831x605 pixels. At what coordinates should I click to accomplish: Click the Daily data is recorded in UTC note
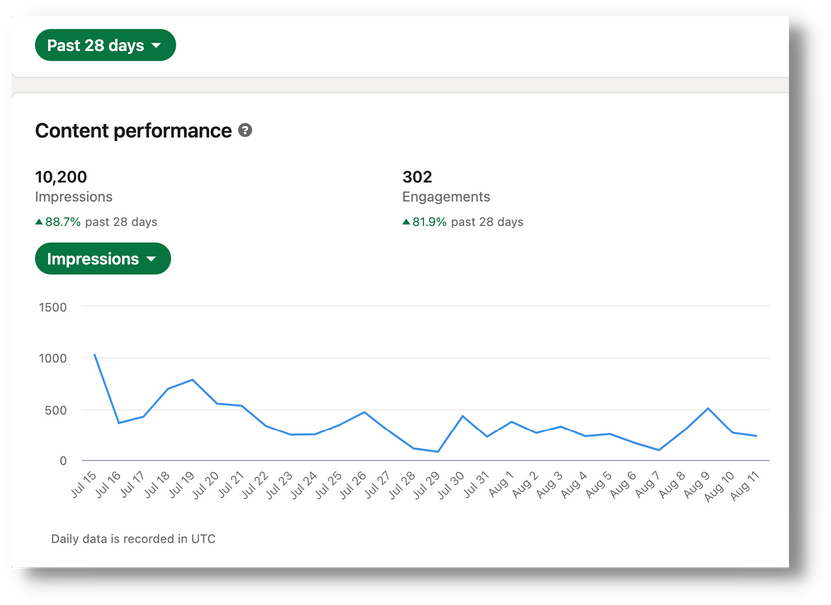pyautogui.click(x=133, y=539)
